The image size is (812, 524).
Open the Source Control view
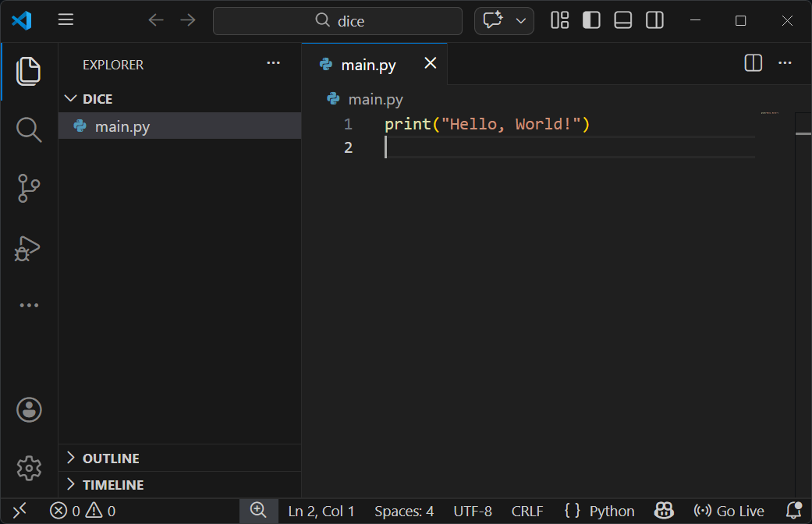(x=28, y=188)
